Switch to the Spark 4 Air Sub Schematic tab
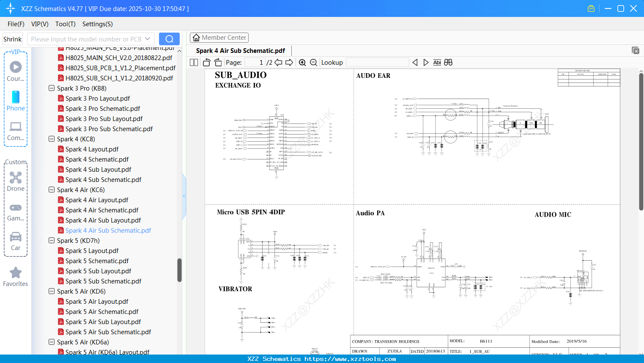The width and height of the screenshot is (644, 363). [240, 50]
